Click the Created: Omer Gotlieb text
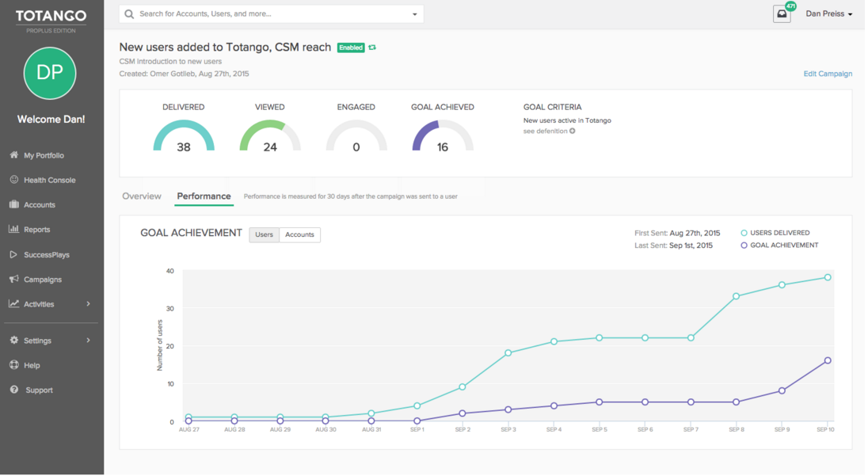 [x=184, y=74]
